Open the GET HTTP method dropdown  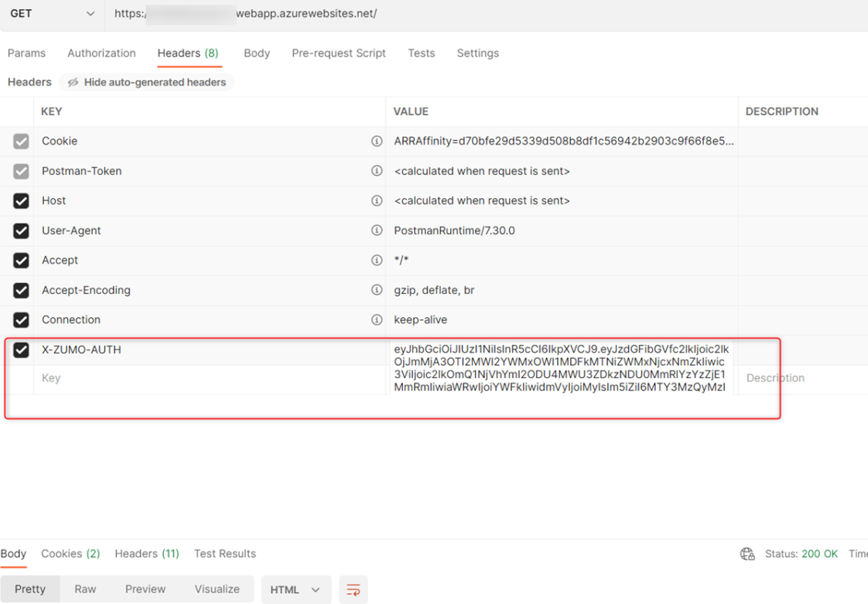(x=52, y=14)
